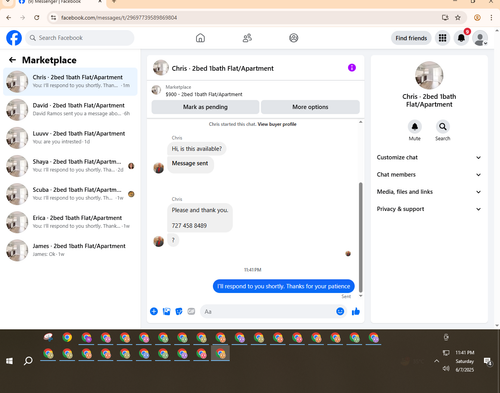Open the Erica conversation in list

coord(70,222)
